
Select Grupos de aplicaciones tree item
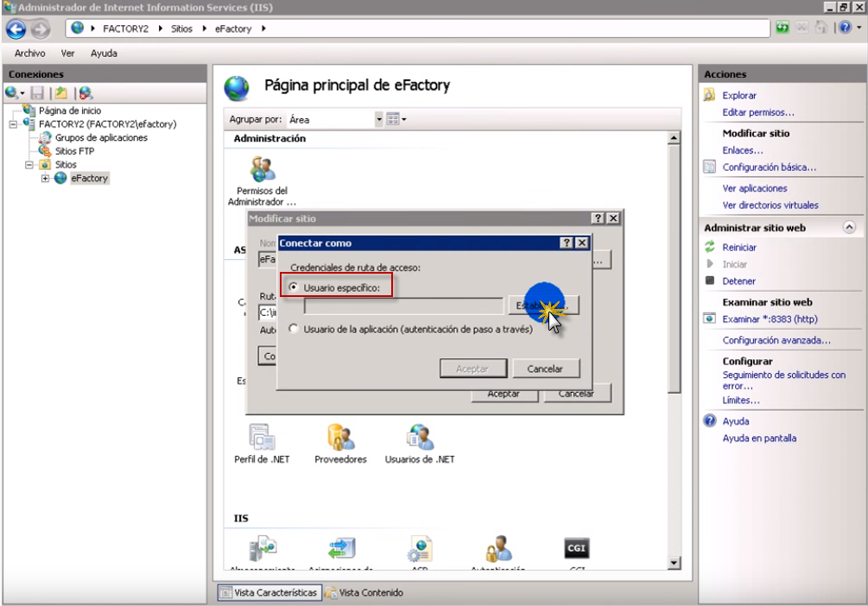(x=100, y=138)
